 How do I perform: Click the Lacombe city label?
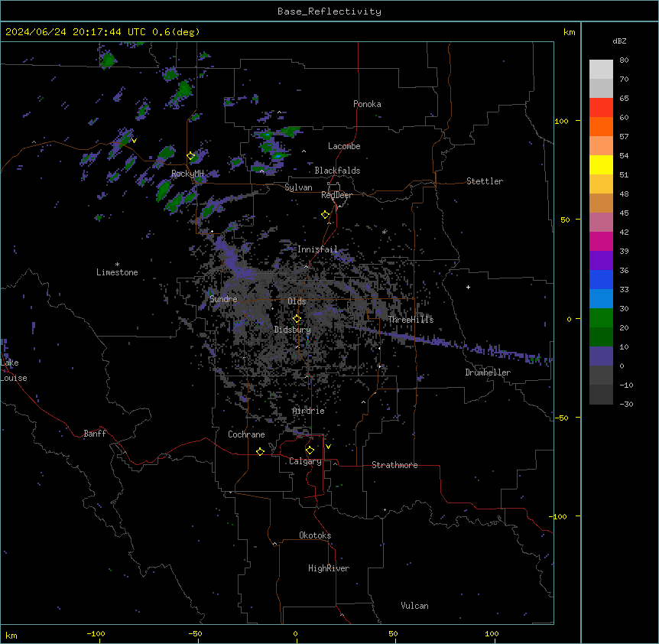click(x=344, y=146)
